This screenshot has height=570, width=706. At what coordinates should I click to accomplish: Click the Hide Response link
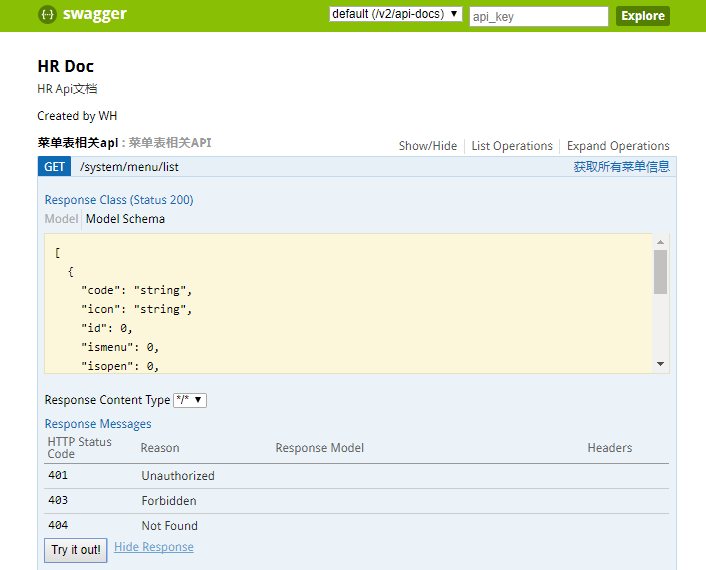pos(154,547)
